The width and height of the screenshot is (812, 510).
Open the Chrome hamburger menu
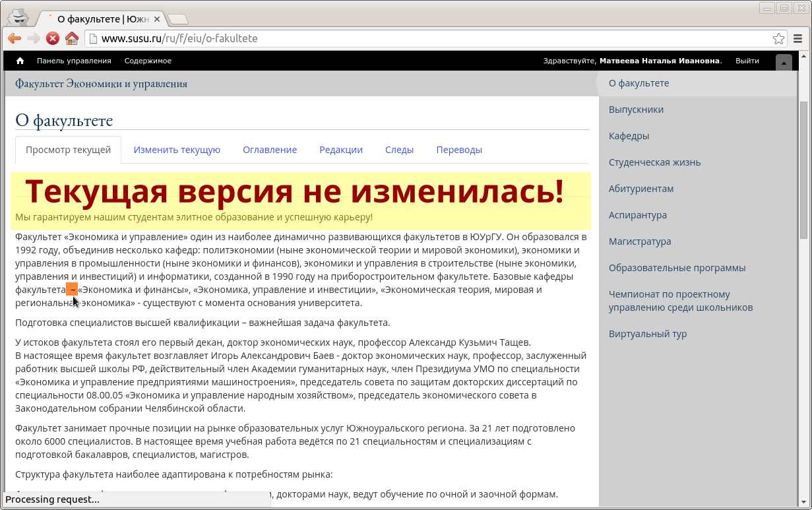pos(798,38)
